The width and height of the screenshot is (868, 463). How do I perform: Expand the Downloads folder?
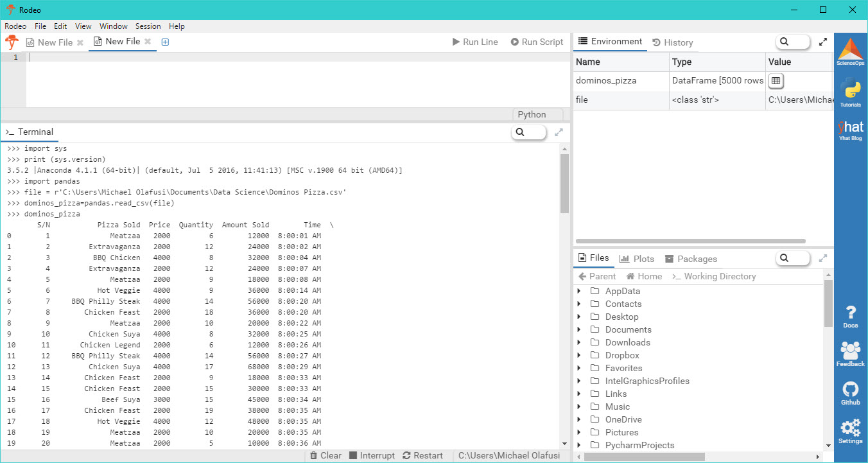[579, 342]
